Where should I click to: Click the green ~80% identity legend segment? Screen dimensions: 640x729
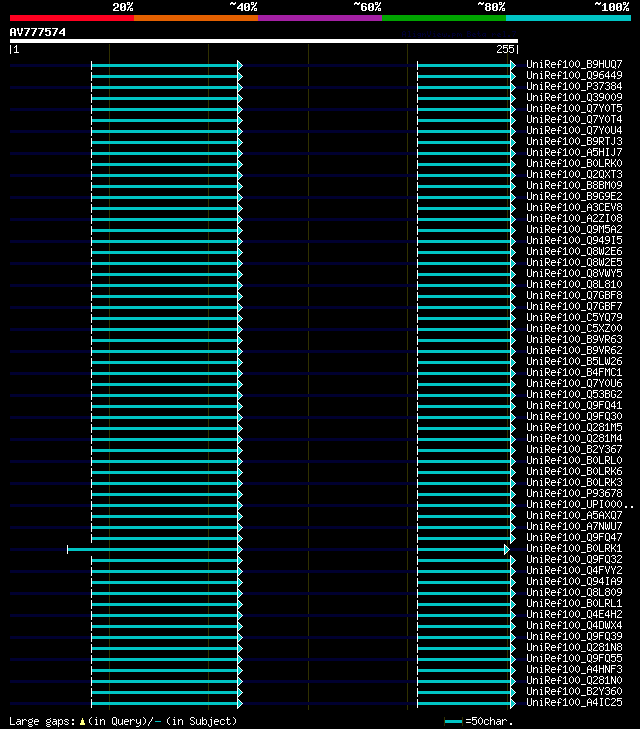(444, 18)
